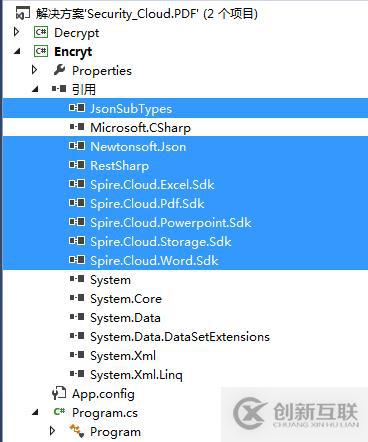This screenshot has width=368, height=442.
Task: Select the 引用 references label
Action: click(x=84, y=89)
